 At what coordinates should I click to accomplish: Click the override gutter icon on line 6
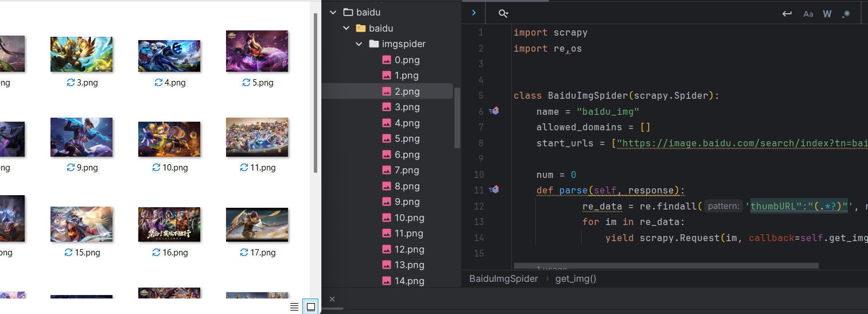494,111
